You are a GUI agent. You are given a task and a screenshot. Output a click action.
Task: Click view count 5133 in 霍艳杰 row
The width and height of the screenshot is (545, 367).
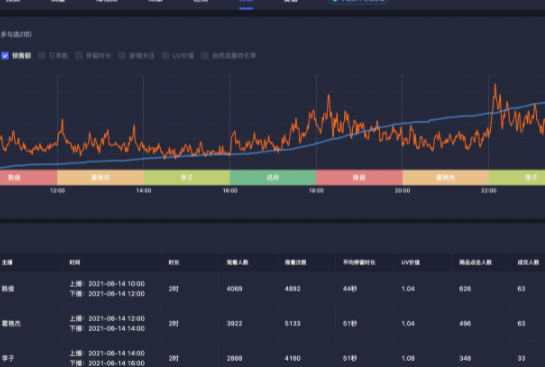(292, 324)
